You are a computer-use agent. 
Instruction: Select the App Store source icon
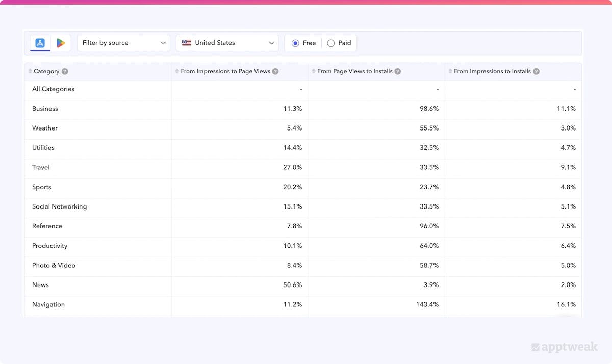coord(40,43)
